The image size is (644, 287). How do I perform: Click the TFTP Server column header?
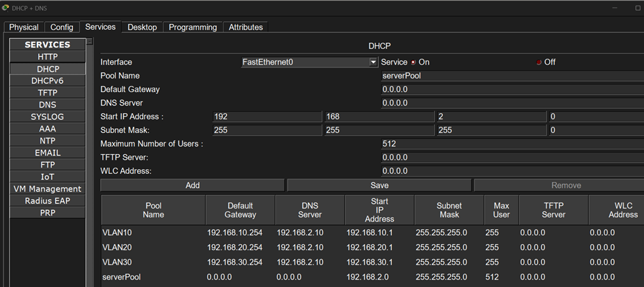[553, 210]
